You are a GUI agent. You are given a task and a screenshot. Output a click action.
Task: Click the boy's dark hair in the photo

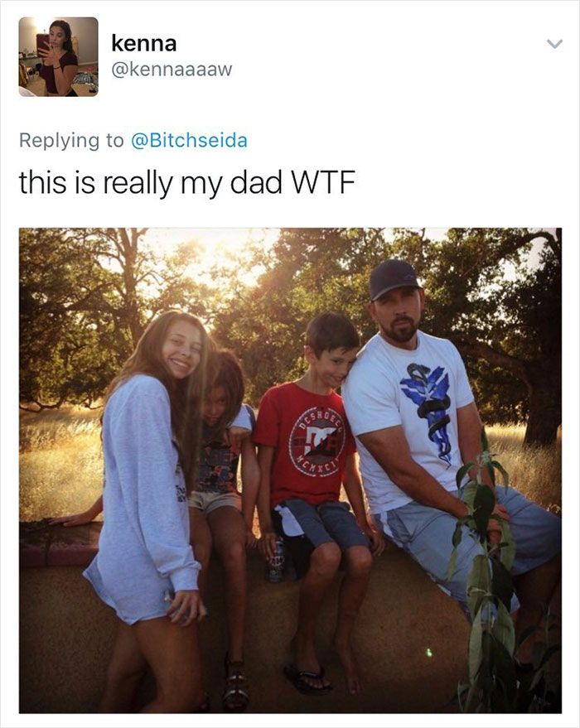click(331, 330)
